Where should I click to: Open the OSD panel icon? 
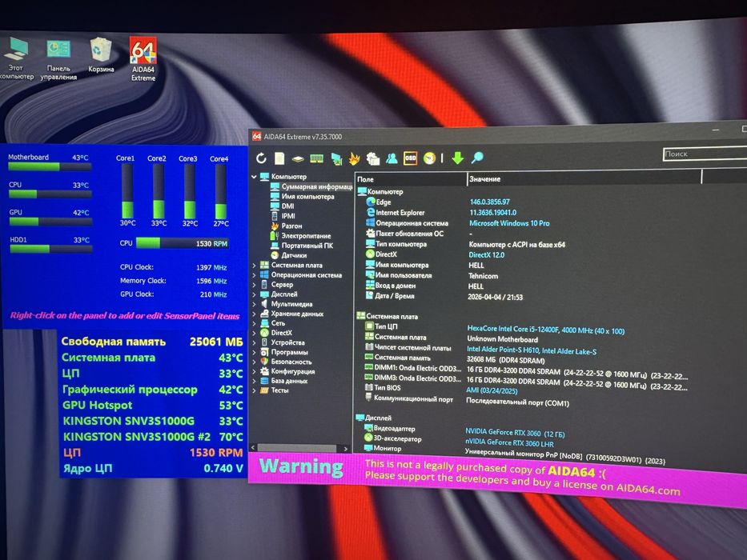(x=410, y=158)
